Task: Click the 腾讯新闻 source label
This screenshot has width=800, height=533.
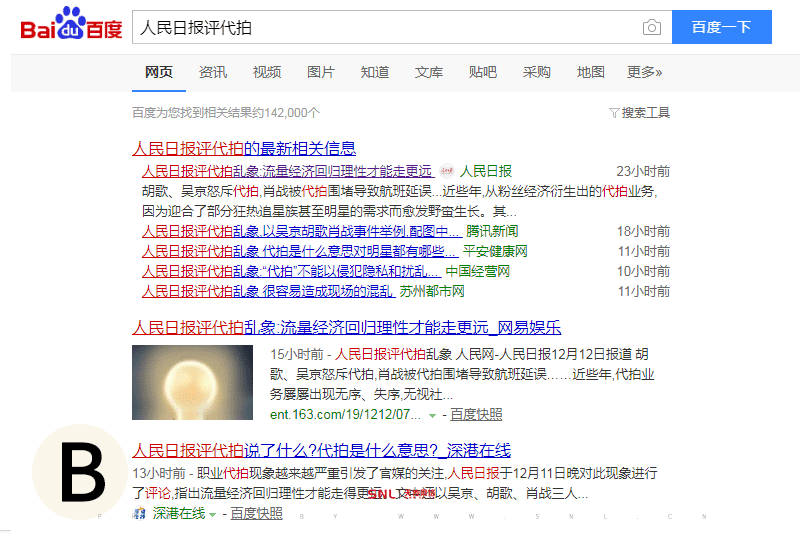Action: (492, 231)
